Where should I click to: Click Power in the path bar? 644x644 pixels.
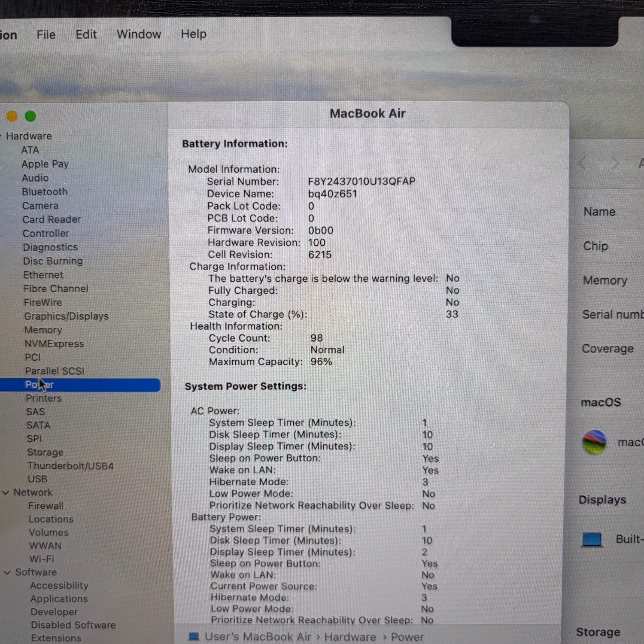coord(407,637)
